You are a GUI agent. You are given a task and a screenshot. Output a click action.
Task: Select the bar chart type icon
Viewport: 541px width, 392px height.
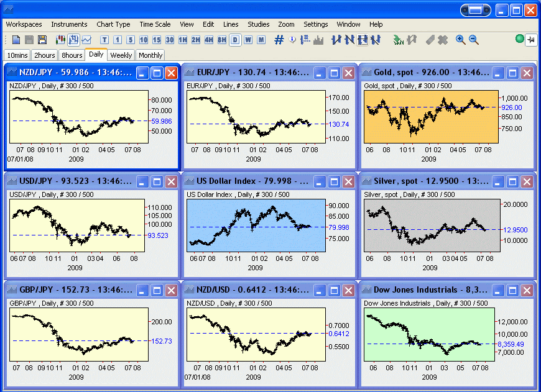coord(73,40)
